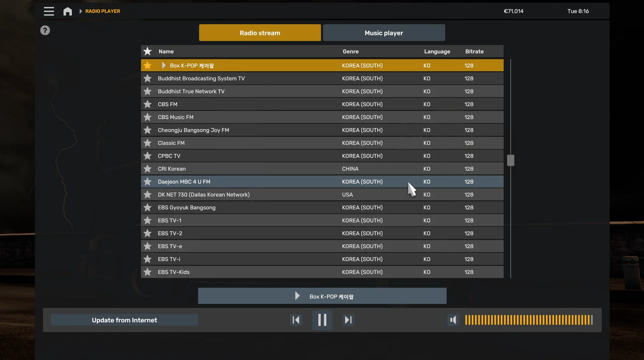Unfavorite the Box K-POP station star
Image resolution: width=644 pixels, height=360 pixels.
pos(147,66)
